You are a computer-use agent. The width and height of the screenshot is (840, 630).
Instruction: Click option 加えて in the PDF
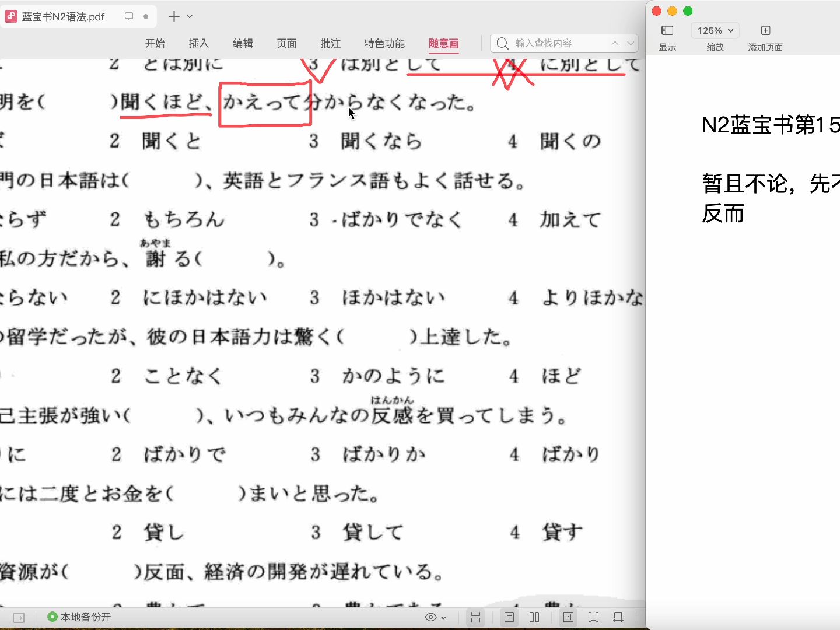570,220
